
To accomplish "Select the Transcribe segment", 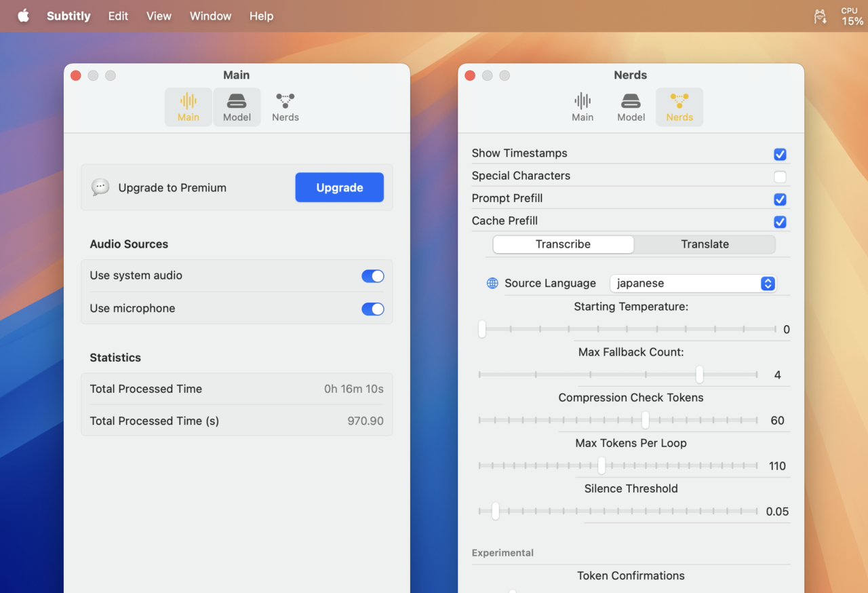I will 564,244.
